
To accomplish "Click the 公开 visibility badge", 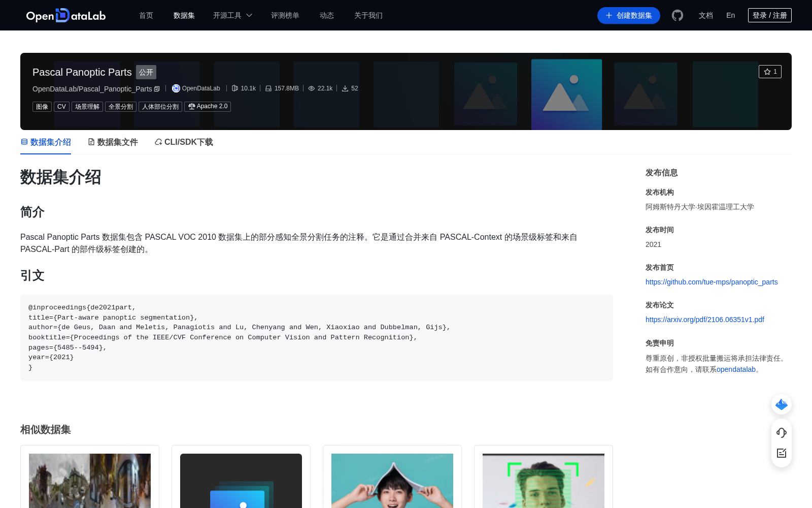I will tap(146, 72).
